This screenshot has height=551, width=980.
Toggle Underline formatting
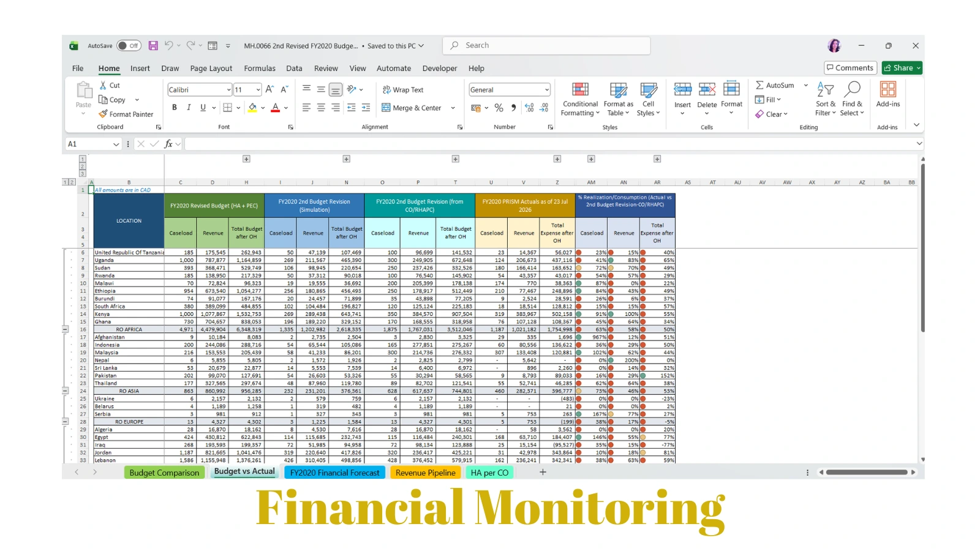pos(203,108)
